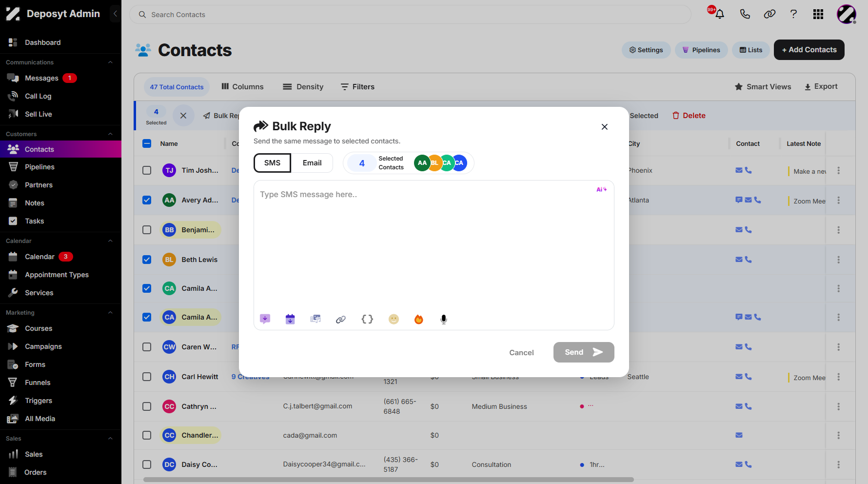The height and width of the screenshot is (484, 868).
Task: Click the 47 Total Contacts chip
Action: click(x=177, y=87)
